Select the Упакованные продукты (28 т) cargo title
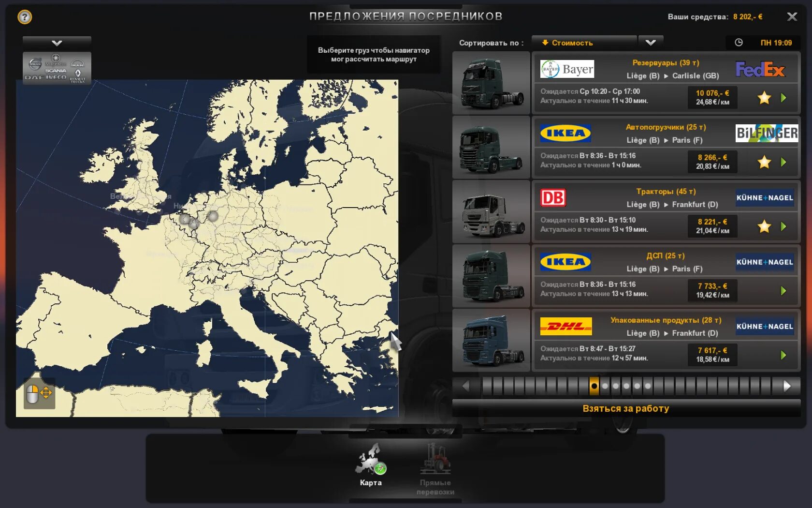 click(666, 320)
